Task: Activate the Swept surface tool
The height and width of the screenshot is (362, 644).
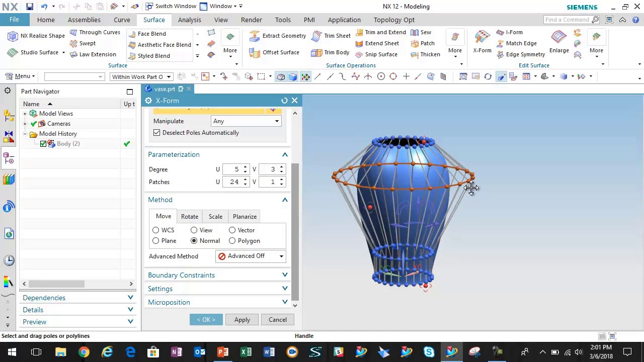Action: (83, 43)
